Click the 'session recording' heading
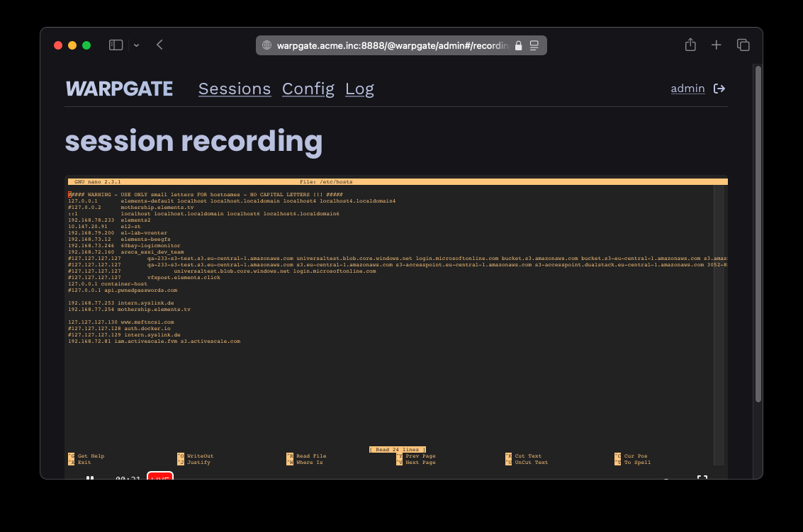This screenshot has height=532, width=803. coord(193,141)
